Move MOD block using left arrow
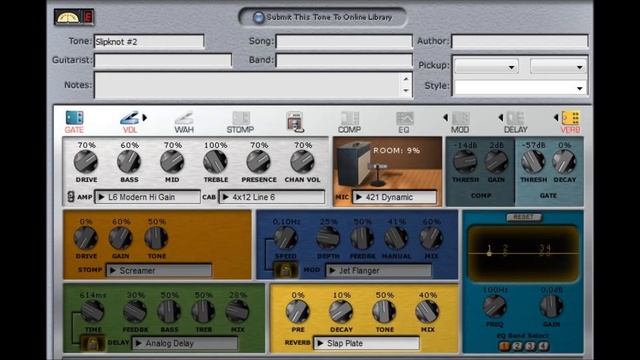Screen dimensions: 640x360 445,118
